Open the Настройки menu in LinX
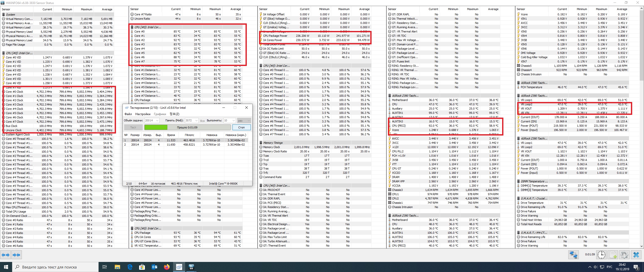 tap(143, 114)
